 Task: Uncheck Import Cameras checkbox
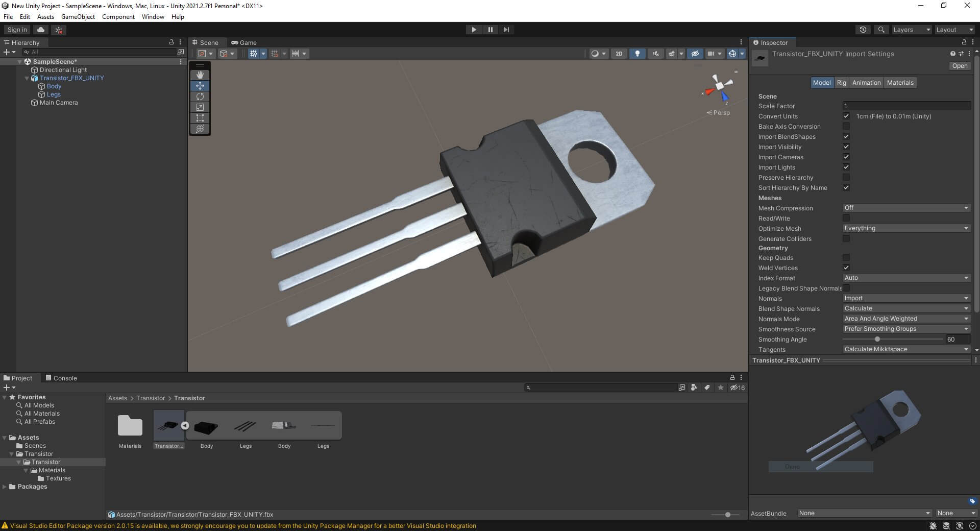click(846, 157)
